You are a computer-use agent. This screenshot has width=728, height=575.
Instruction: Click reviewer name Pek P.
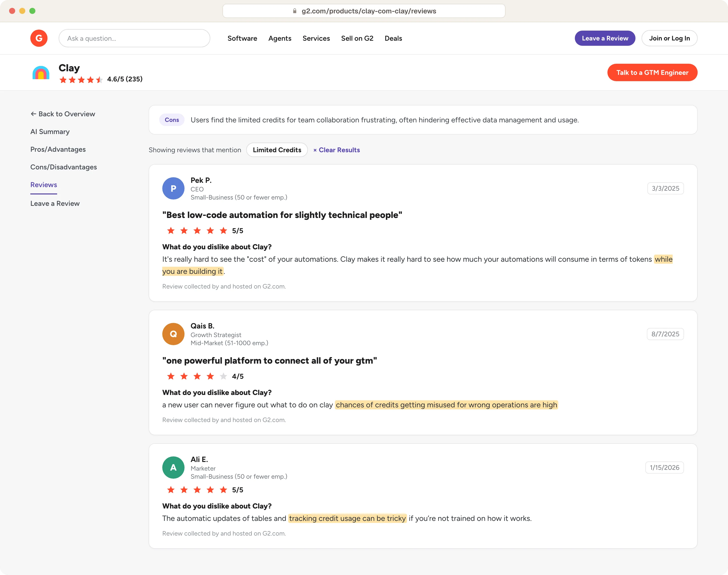pyautogui.click(x=201, y=180)
